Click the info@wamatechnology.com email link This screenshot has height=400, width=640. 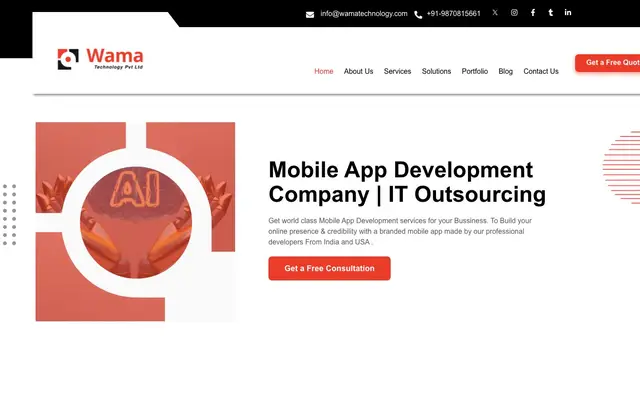(364, 13)
